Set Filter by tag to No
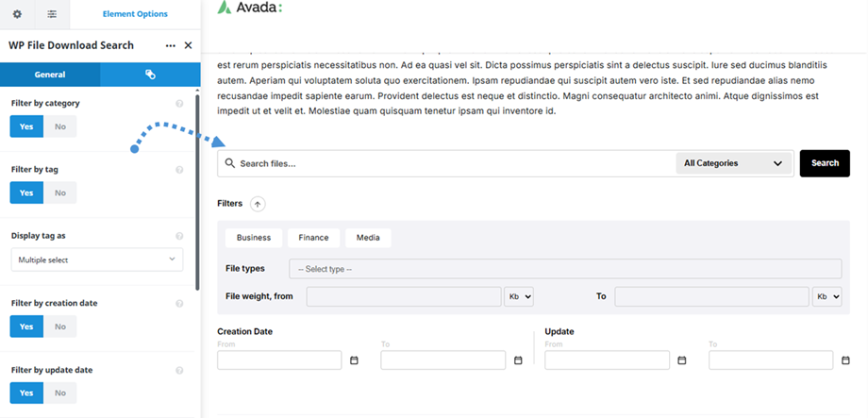The width and height of the screenshot is (868, 418). tap(59, 192)
